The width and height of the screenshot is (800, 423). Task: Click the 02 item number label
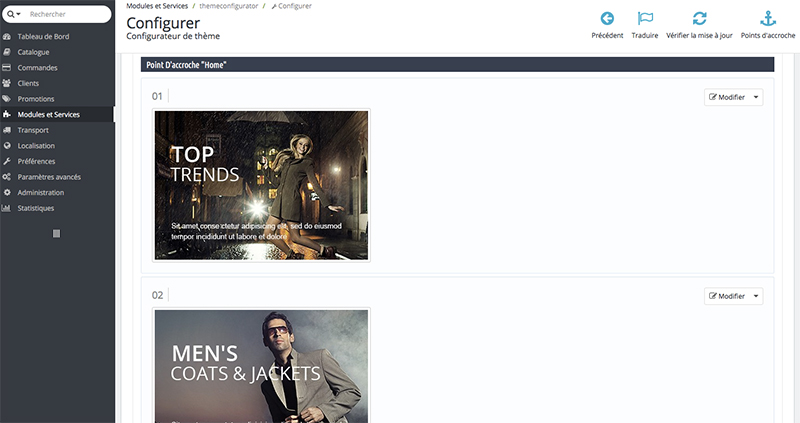coord(157,295)
